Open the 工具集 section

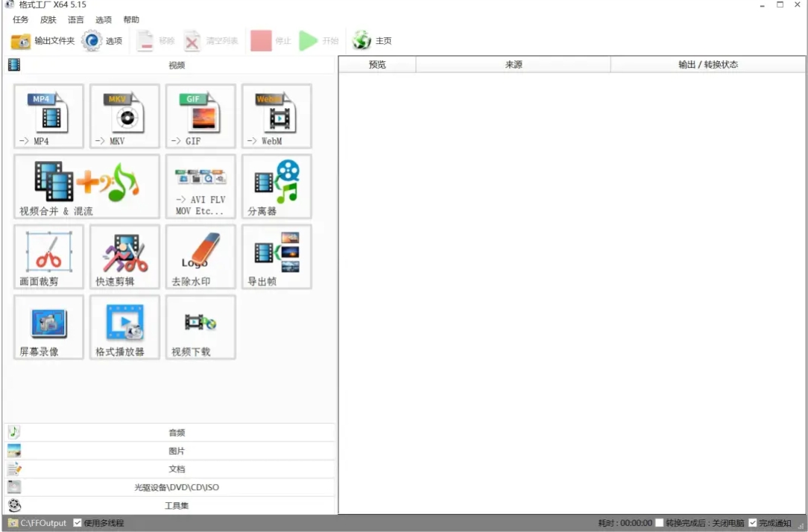(175, 505)
